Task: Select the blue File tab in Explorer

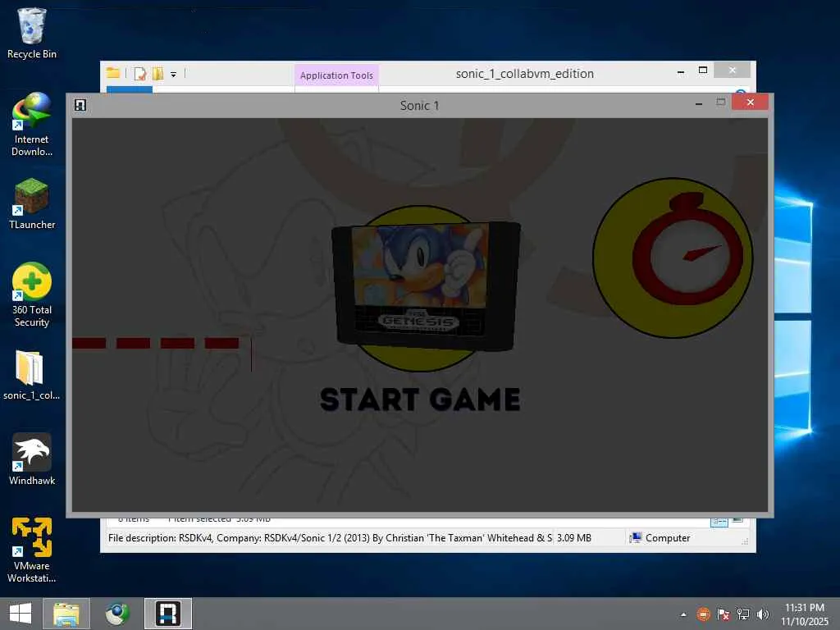Action: click(x=129, y=89)
